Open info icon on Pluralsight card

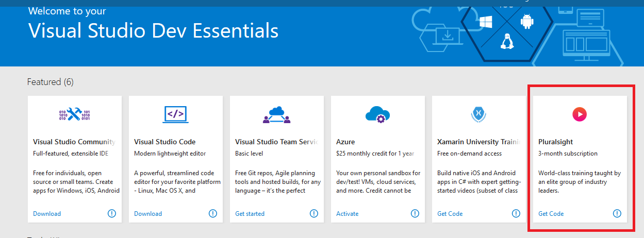click(617, 213)
